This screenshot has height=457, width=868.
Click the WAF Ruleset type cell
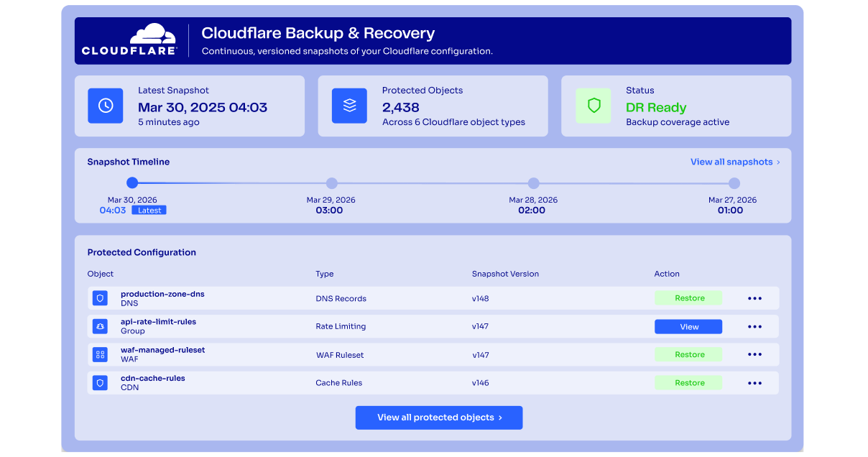(x=340, y=354)
